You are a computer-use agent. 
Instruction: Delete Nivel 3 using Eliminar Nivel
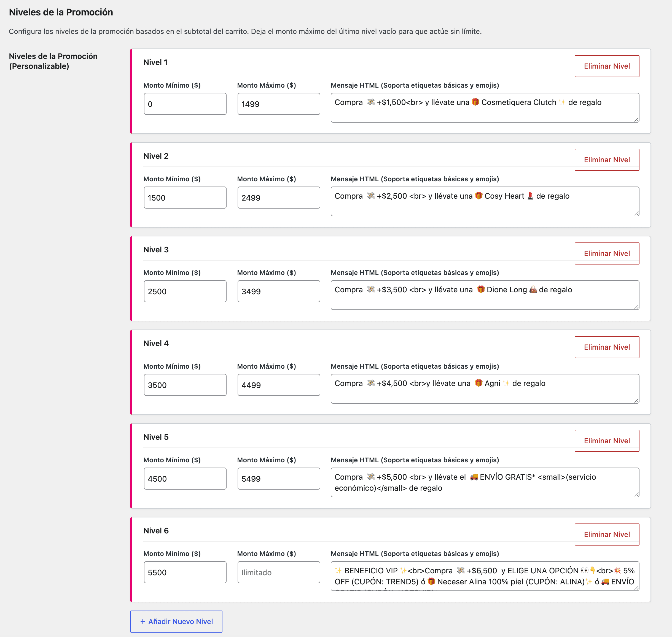coord(607,254)
